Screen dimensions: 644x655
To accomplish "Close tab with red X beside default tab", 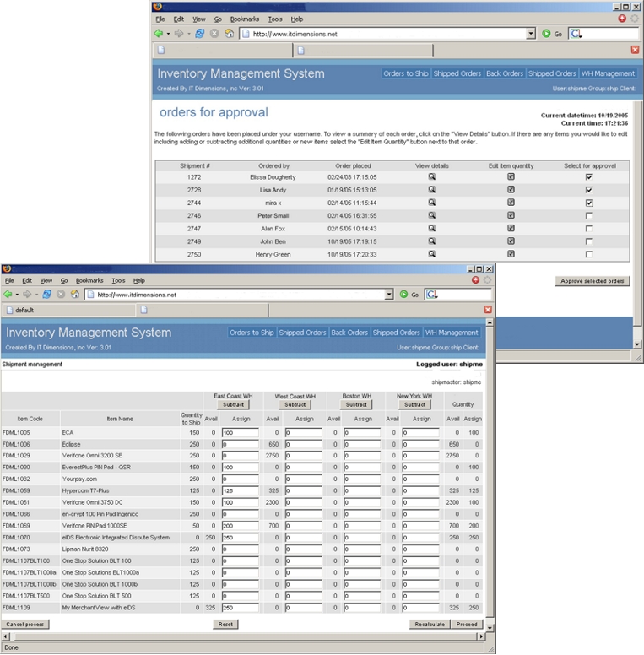I will [x=488, y=310].
